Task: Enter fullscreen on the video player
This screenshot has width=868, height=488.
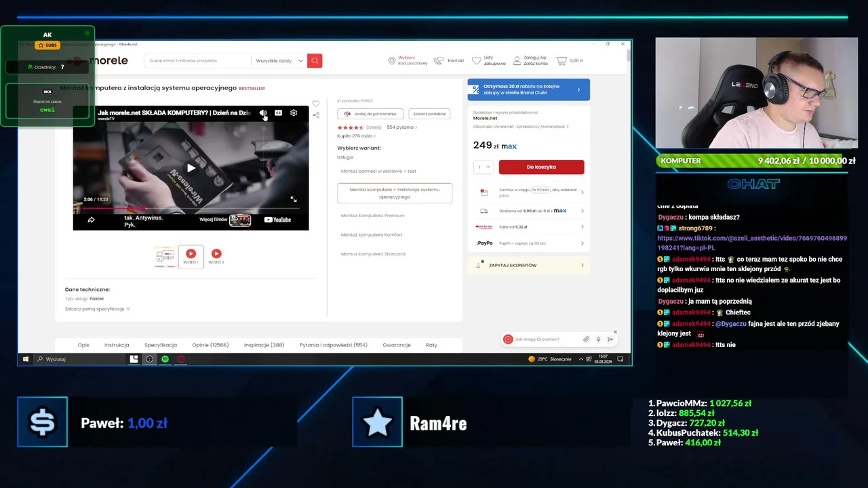Action: [294, 199]
